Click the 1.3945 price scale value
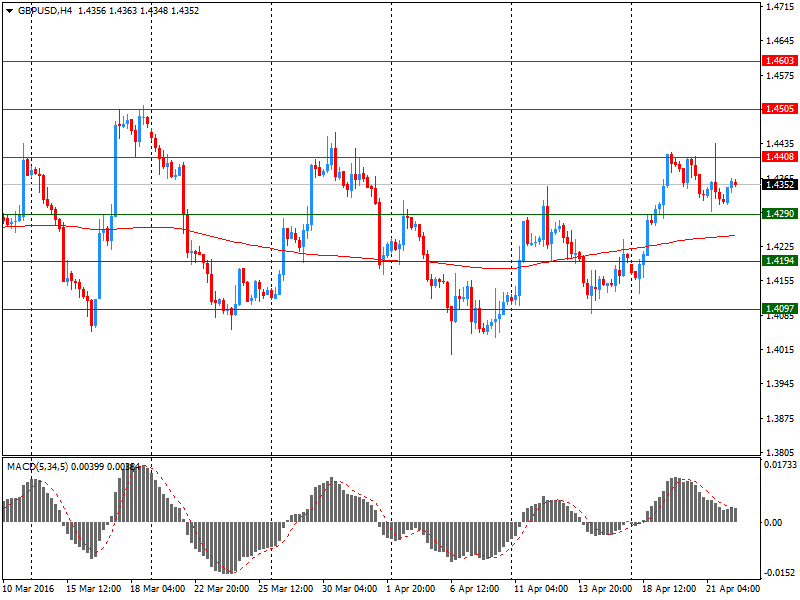The height and width of the screenshot is (600, 800). [780, 384]
